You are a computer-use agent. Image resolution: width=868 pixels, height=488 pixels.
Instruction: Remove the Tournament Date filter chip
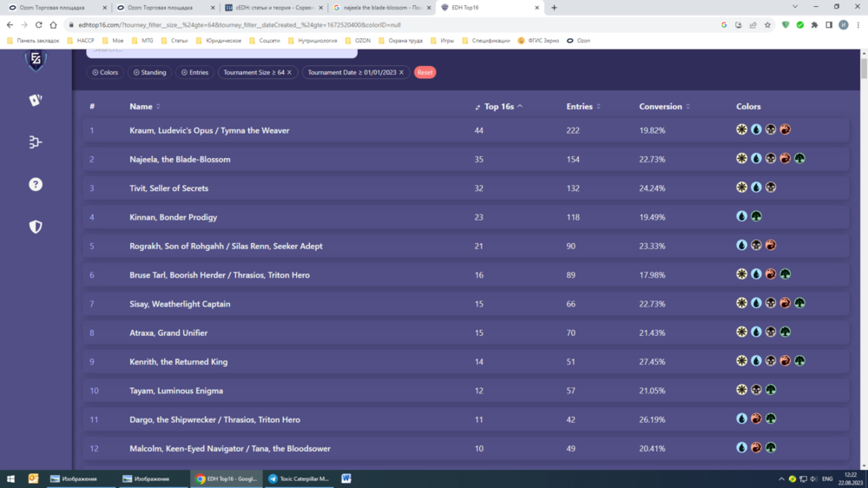coord(401,73)
